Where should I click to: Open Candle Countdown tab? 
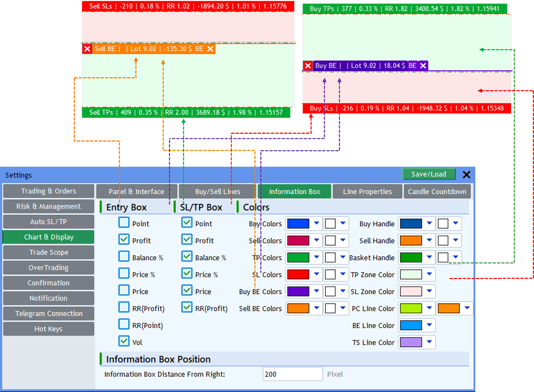(x=437, y=192)
